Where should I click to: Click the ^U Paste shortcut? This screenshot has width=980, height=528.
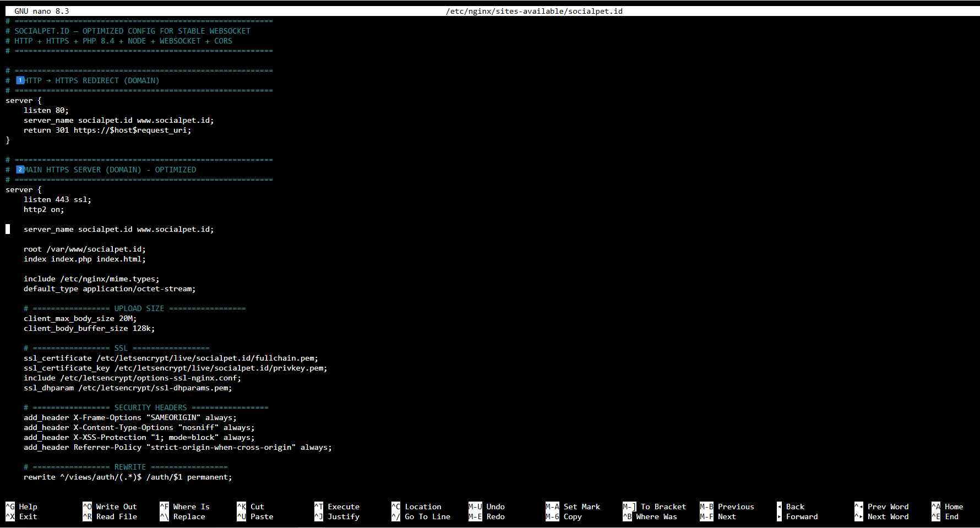255,516
